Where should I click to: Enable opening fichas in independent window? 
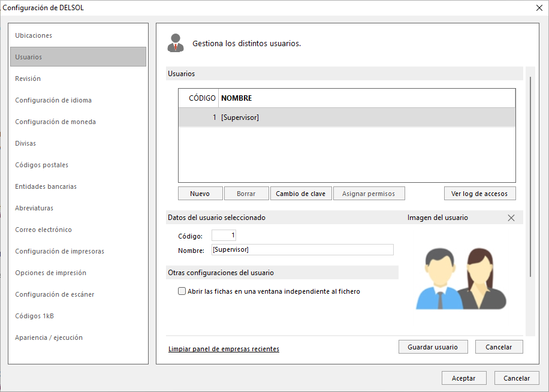click(x=182, y=291)
